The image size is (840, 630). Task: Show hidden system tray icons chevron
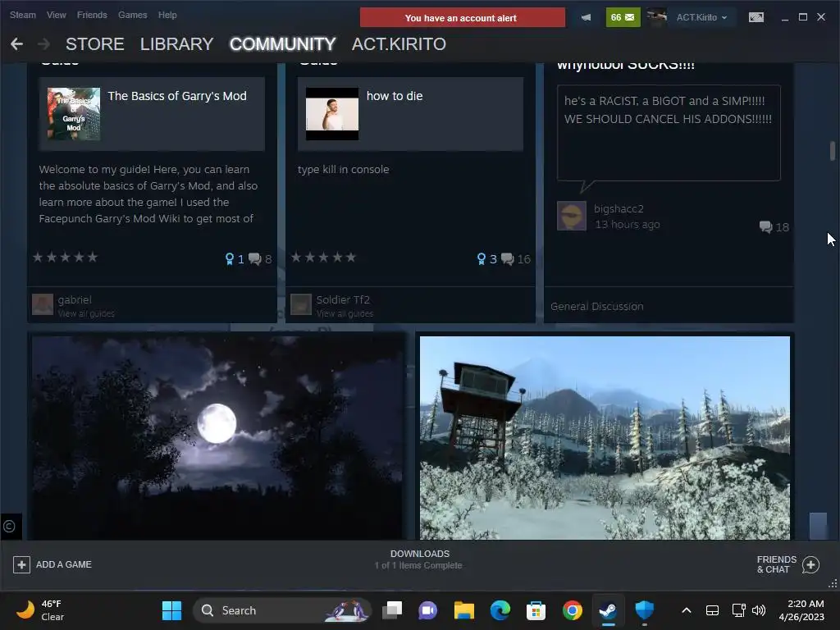(687, 610)
